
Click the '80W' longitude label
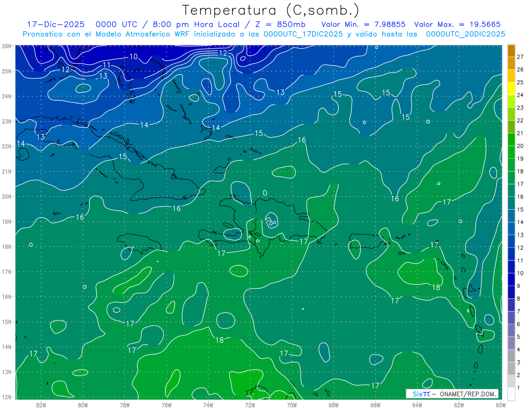pyautogui.click(x=83, y=405)
